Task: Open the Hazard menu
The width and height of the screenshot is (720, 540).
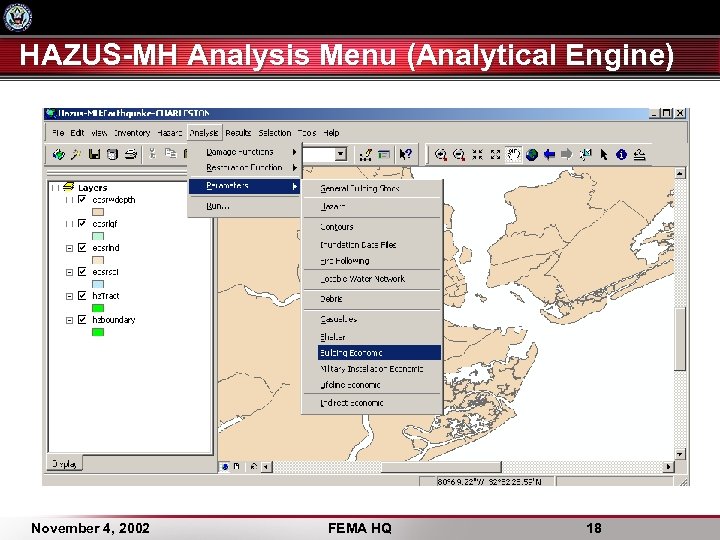Action: point(169,133)
